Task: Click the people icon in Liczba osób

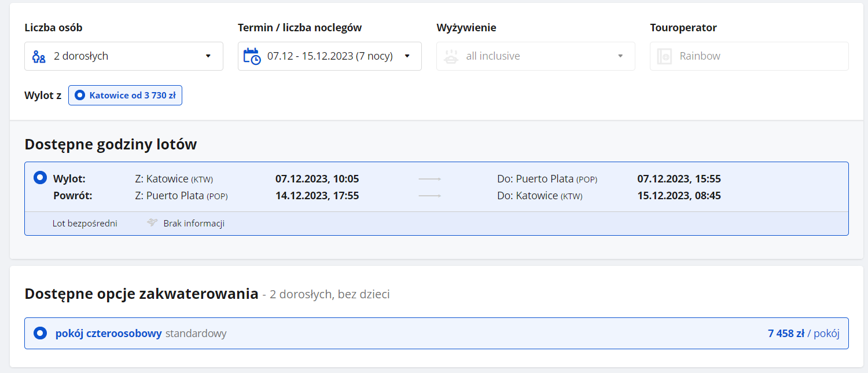Action: point(39,56)
